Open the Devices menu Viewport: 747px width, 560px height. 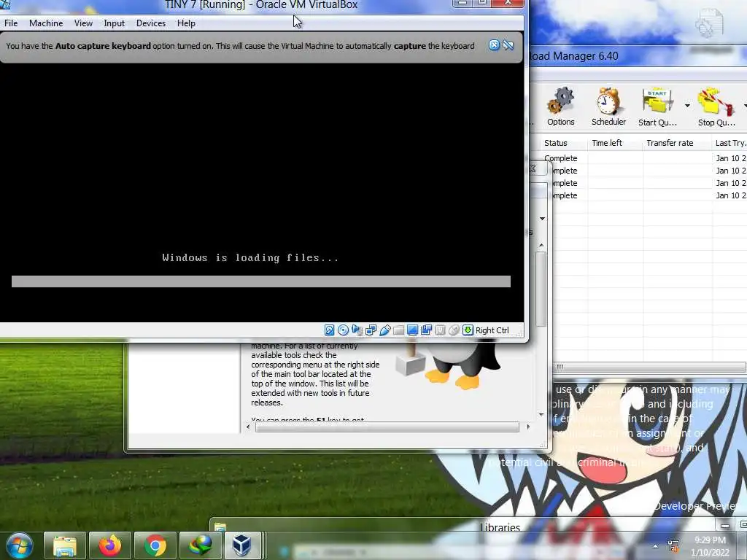coord(151,23)
